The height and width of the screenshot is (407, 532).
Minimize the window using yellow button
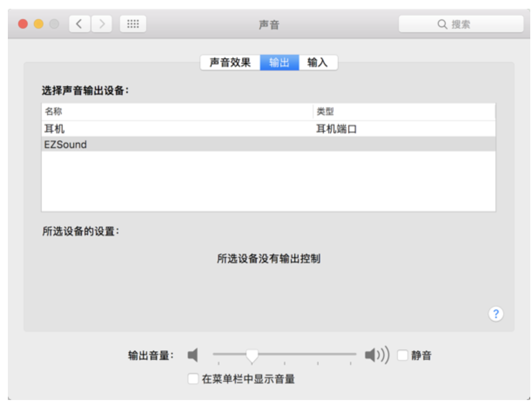(38, 24)
